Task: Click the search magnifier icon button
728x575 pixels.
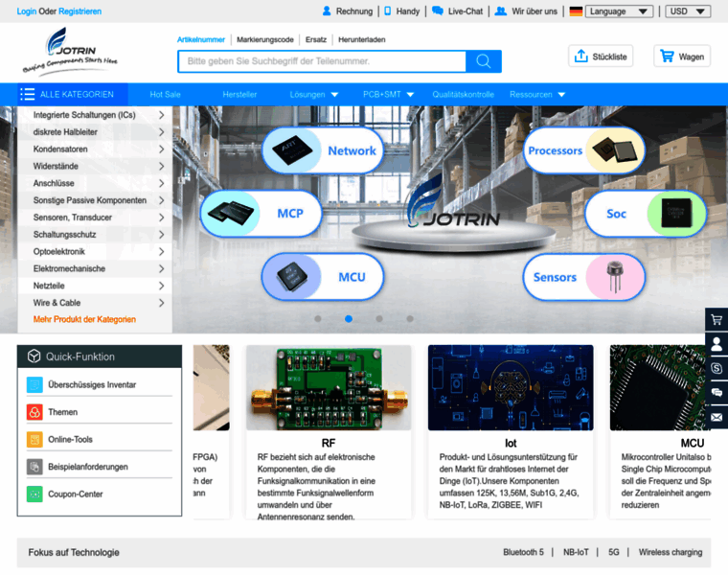Action: pyautogui.click(x=484, y=61)
